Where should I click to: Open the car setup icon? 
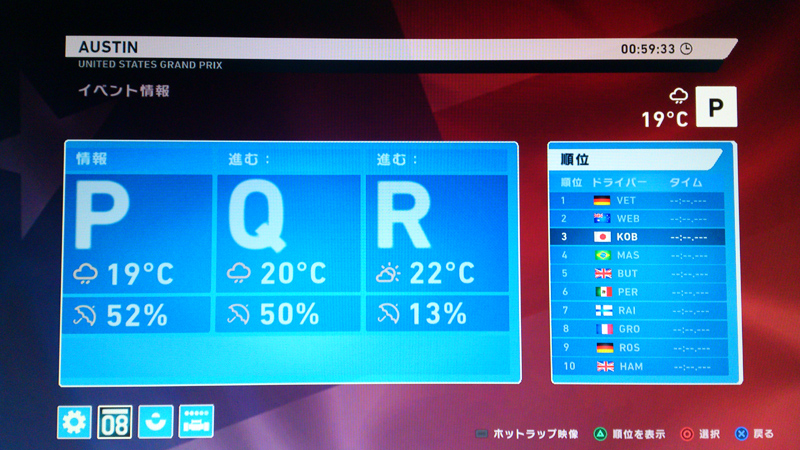tap(196, 421)
